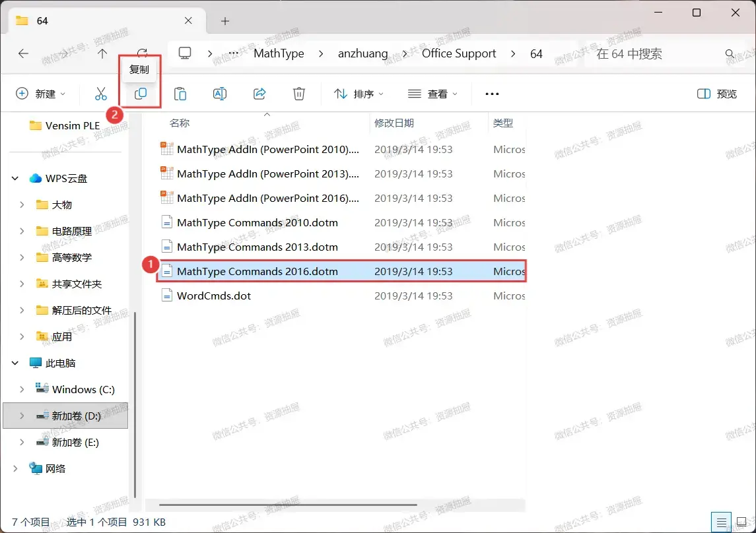Screen dimensions: 756x533
Task: Open the breadcrumb chevron after Office Support
Action: point(513,53)
